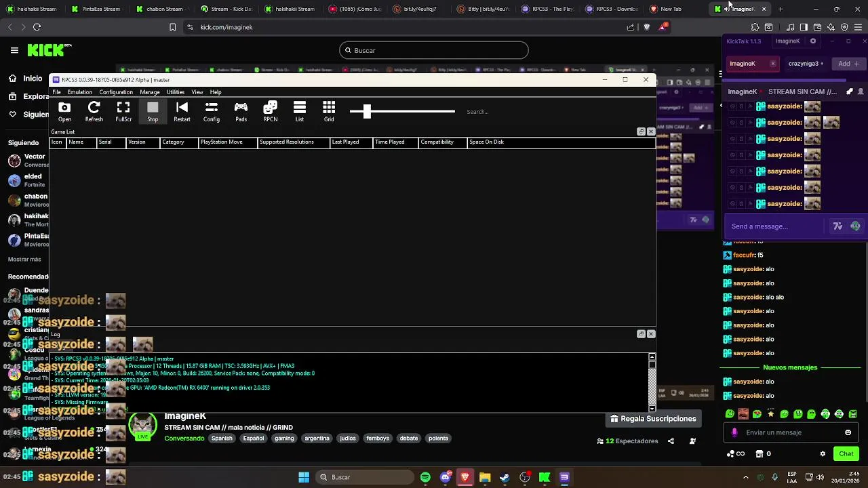Open a new browser tab with plus
Image resolution: width=868 pixels, height=488 pixels.
click(781, 9)
